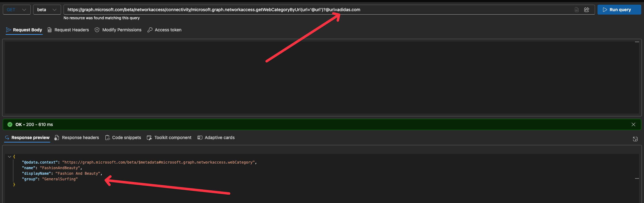Open the GET HTTP method dropdown
This screenshot has width=644, height=203.
tap(17, 10)
